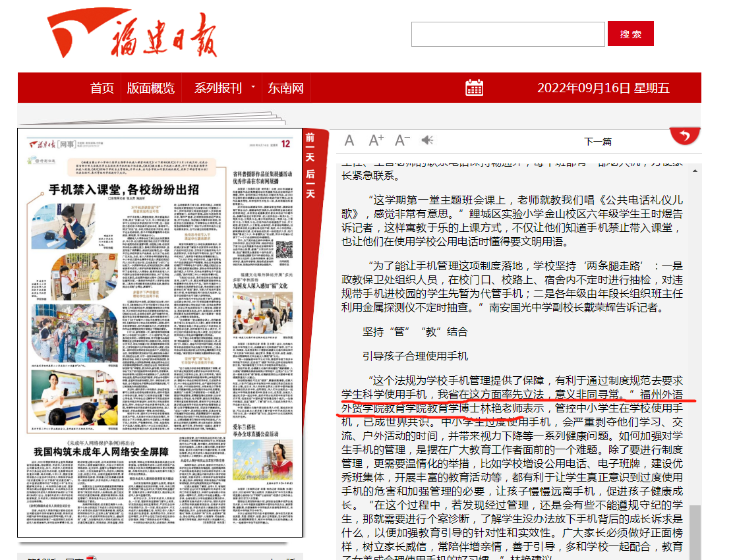Click the Fujian Daily logo
This screenshot has height=560, width=733.
[132, 33]
